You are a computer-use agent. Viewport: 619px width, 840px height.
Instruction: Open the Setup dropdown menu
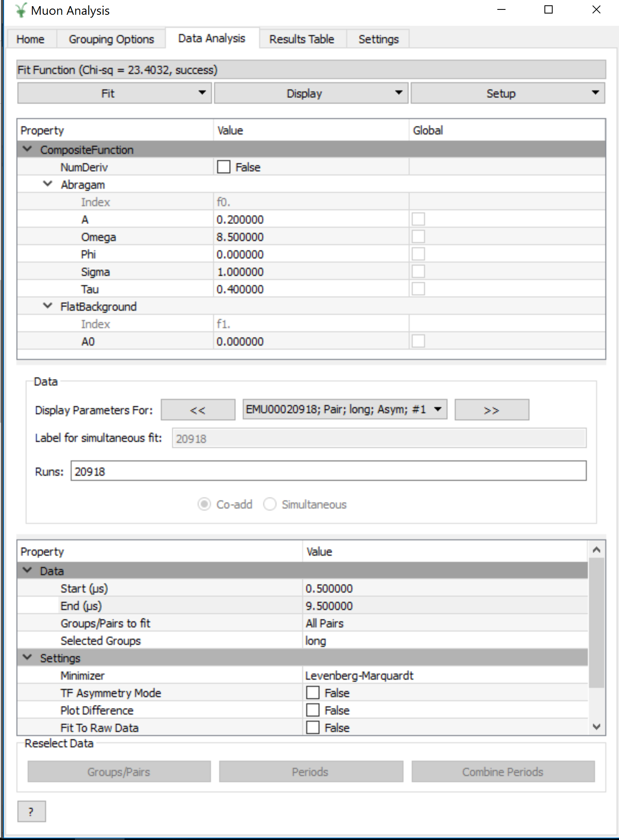[x=507, y=93]
